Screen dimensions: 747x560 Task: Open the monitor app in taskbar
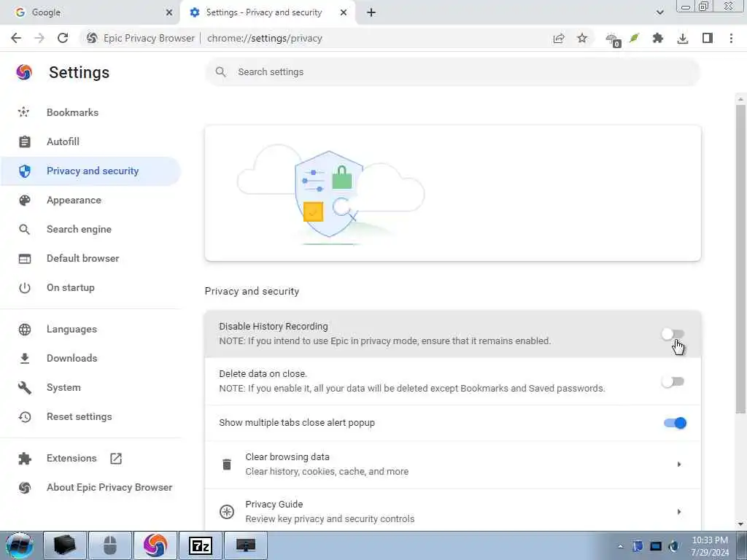(x=246, y=545)
